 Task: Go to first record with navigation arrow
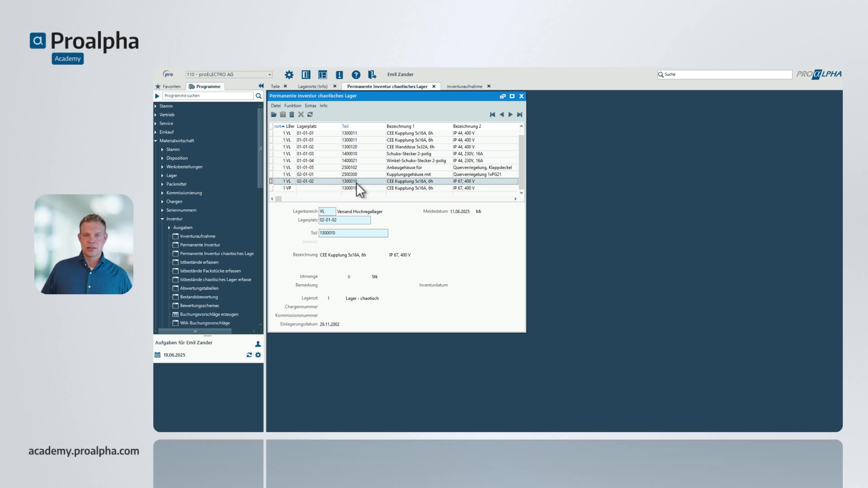click(492, 115)
